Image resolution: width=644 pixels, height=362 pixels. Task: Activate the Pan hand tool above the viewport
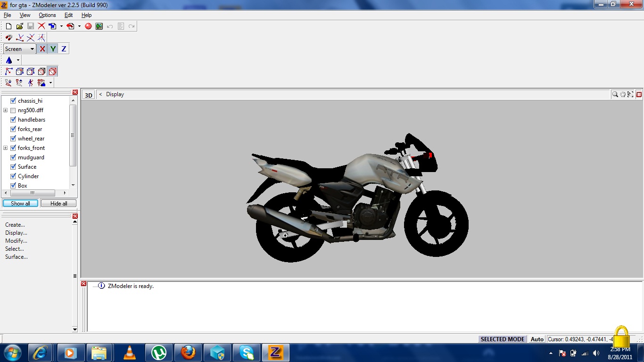pos(622,94)
